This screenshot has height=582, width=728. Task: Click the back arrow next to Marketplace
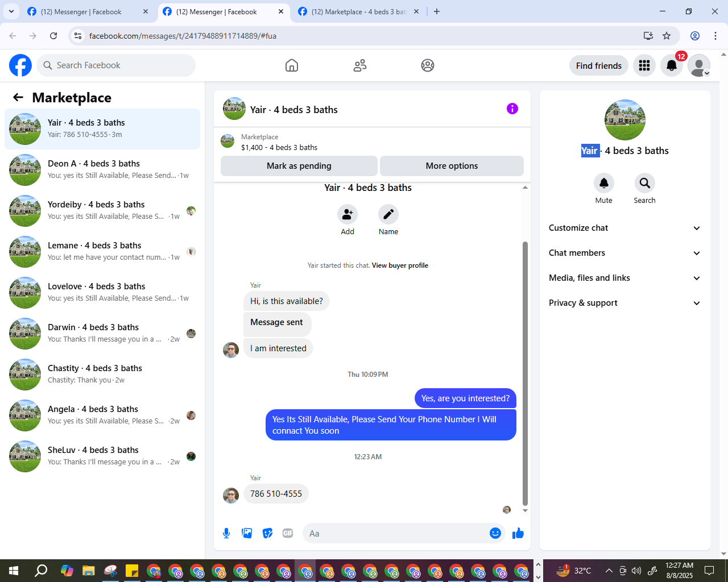(x=18, y=97)
